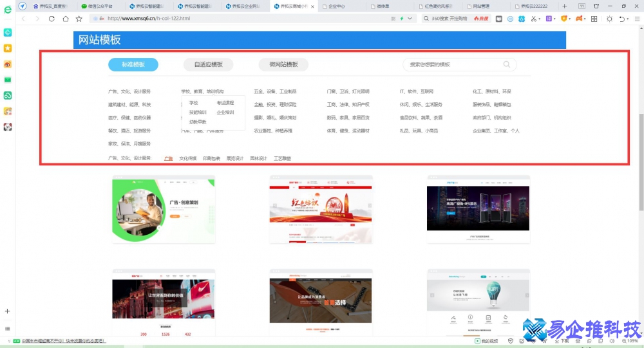Click the magnifier in template search box

pyautogui.click(x=506, y=64)
